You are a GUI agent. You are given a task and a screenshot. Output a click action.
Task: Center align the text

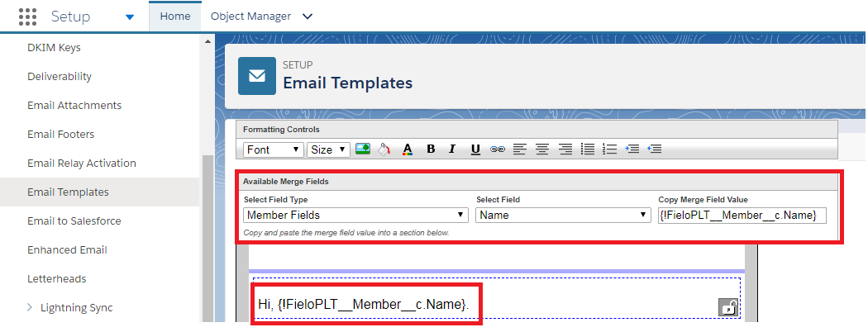click(542, 149)
